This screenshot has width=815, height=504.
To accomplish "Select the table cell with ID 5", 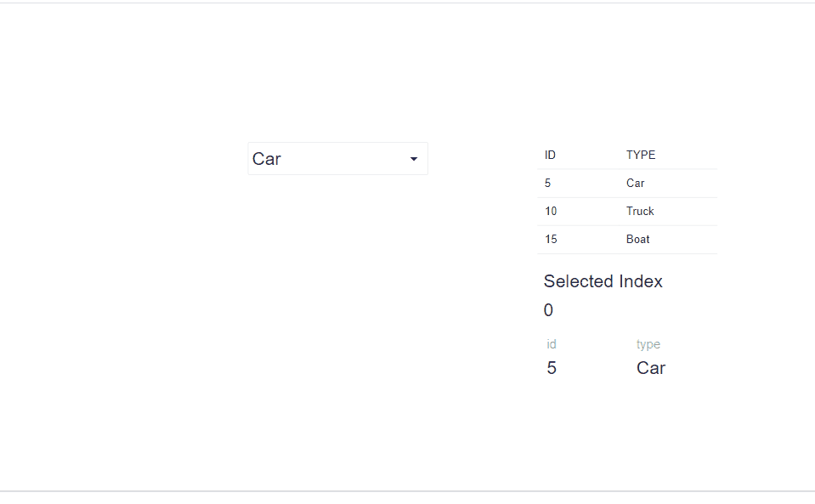I will click(x=548, y=184).
